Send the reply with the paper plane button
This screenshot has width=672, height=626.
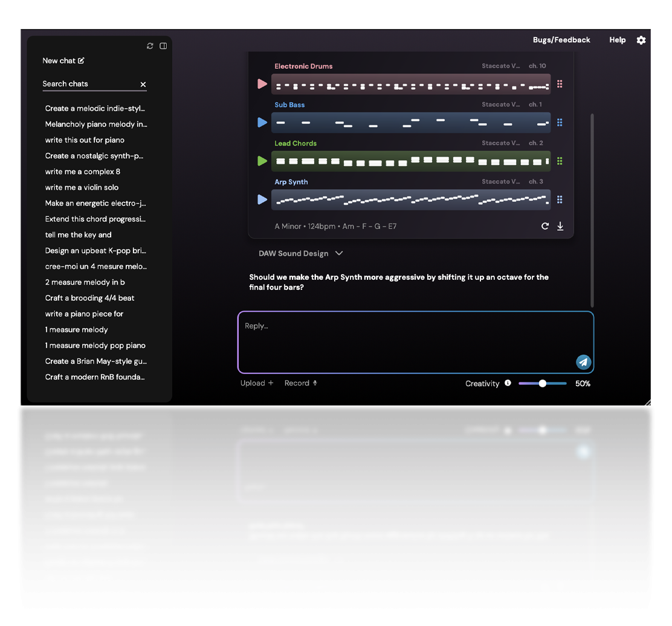click(583, 362)
